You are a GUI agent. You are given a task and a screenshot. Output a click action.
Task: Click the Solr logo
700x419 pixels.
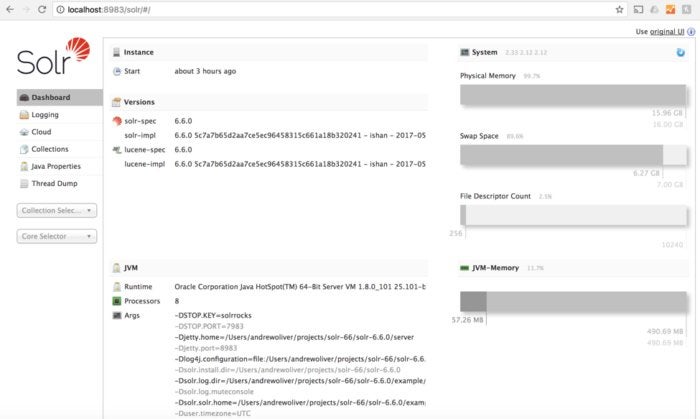coord(54,56)
